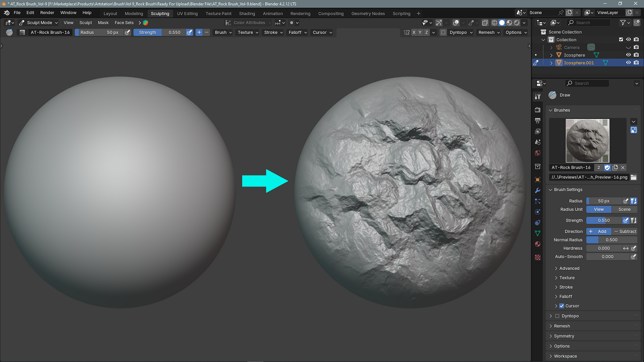
Task: Click the new collection icon in Outliner
Action: tap(637, 23)
